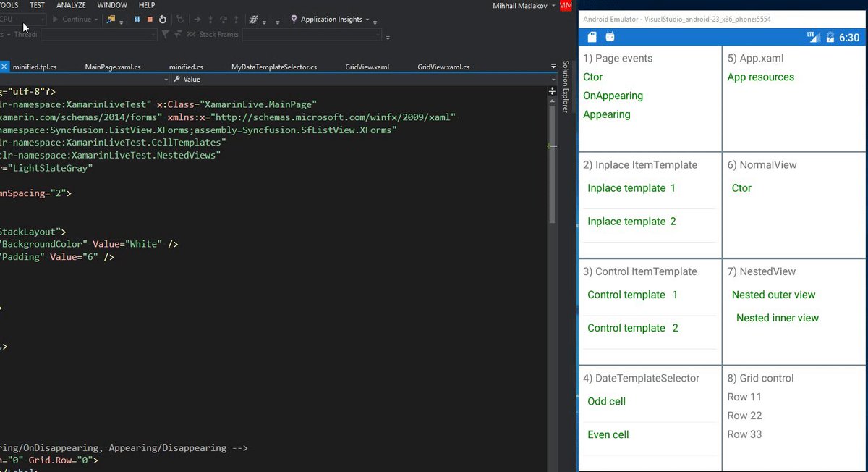
Task: Click the wrench icon beside Value
Action: (x=177, y=80)
